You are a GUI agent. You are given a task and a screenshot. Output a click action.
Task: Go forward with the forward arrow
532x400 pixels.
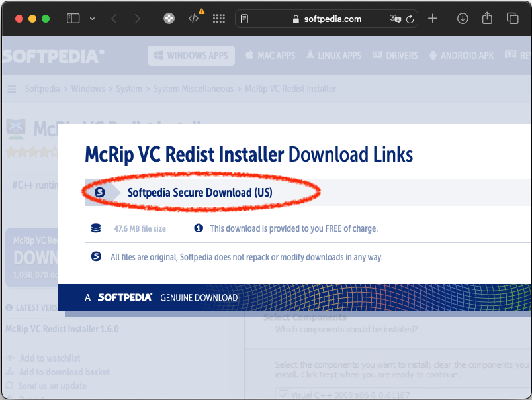(137, 19)
